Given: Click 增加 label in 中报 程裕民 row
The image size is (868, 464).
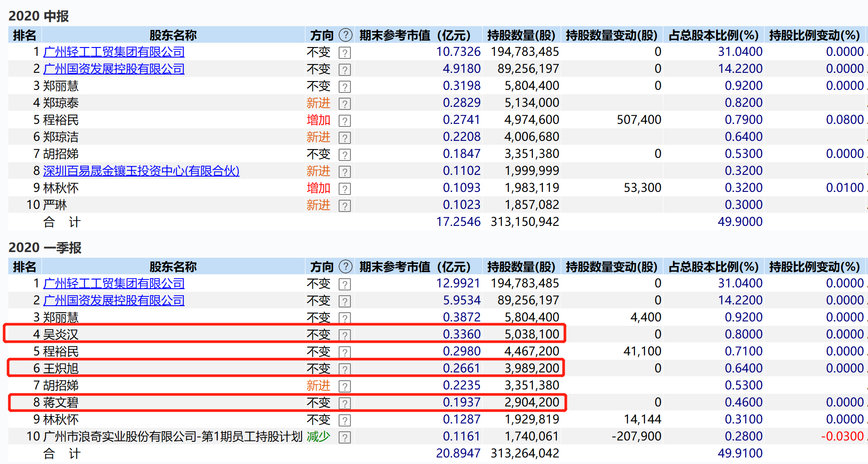Looking at the screenshot, I should [x=318, y=120].
